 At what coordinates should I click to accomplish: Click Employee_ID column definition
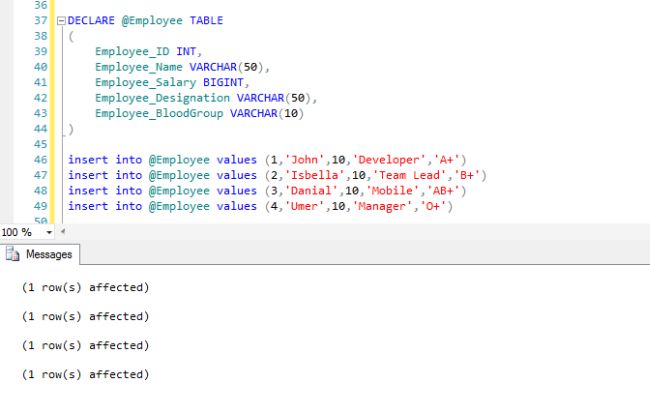pos(148,51)
